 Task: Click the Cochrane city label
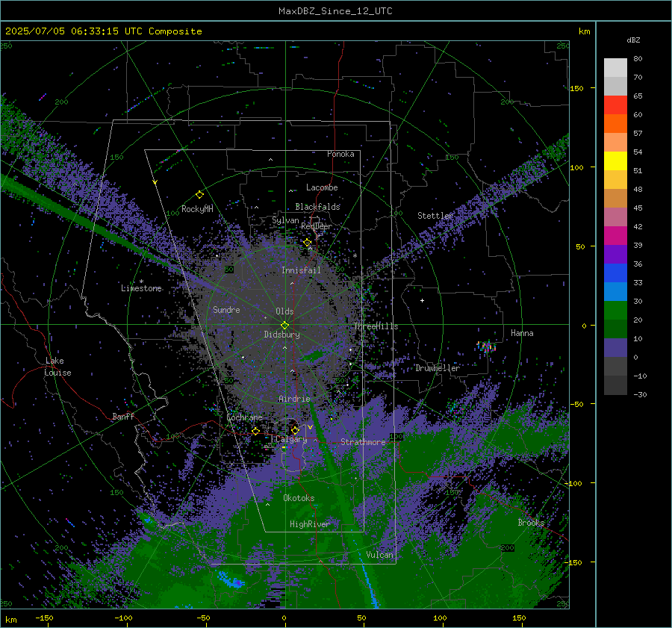coord(244,417)
